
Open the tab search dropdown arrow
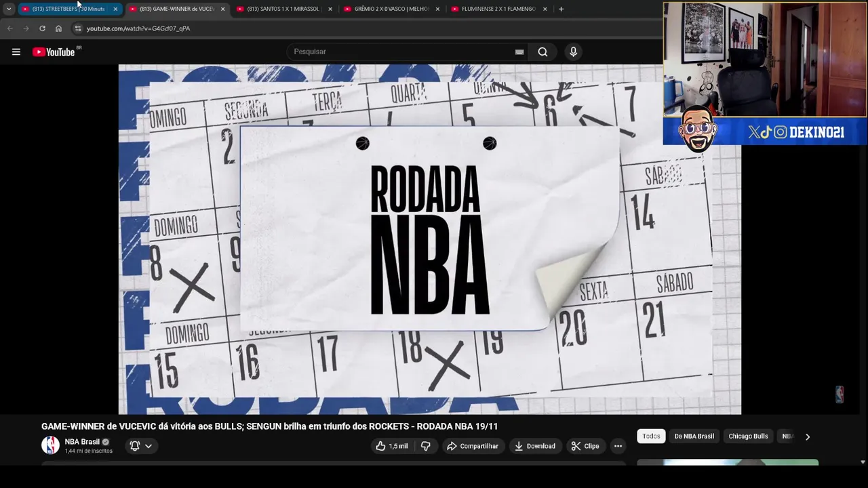pos(8,9)
